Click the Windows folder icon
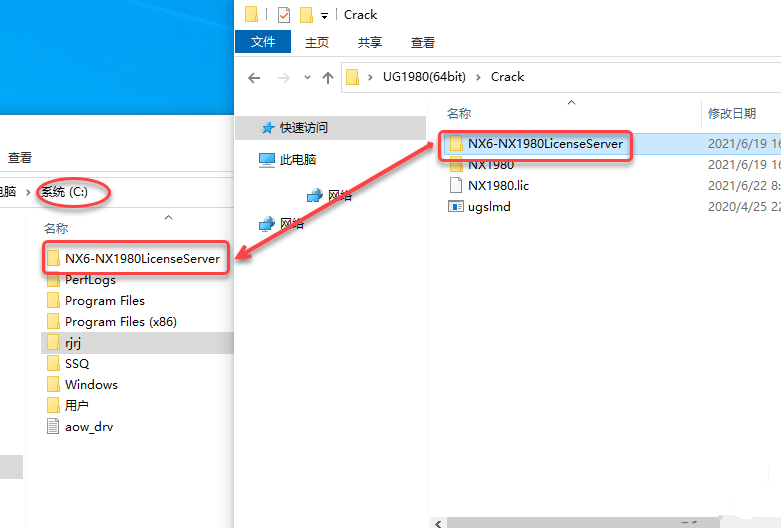This screenshot has height=528, width=781. pos(53,385)
